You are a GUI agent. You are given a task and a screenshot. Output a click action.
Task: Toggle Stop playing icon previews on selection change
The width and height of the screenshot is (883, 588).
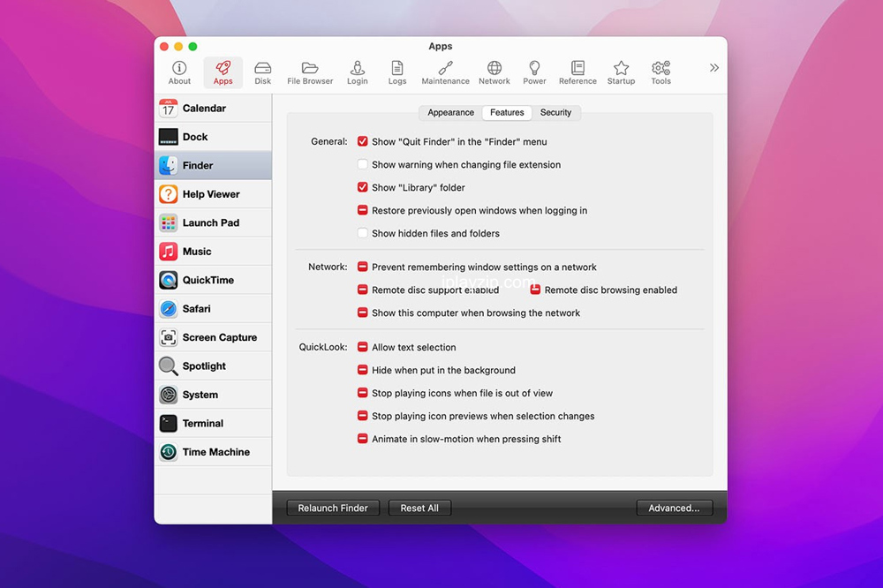pos(363,416)
